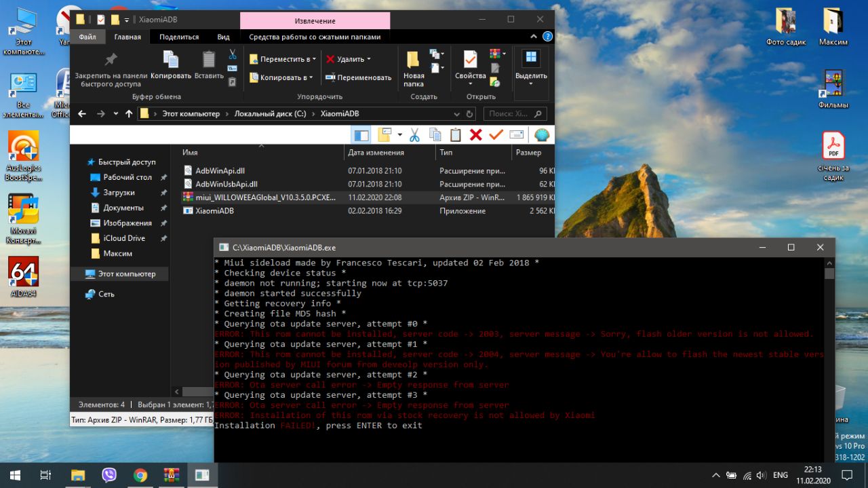Viewport: 868px width, 488px height.
Task: Sort by the Дата изменения column header
Action: (x=391, y=153)
